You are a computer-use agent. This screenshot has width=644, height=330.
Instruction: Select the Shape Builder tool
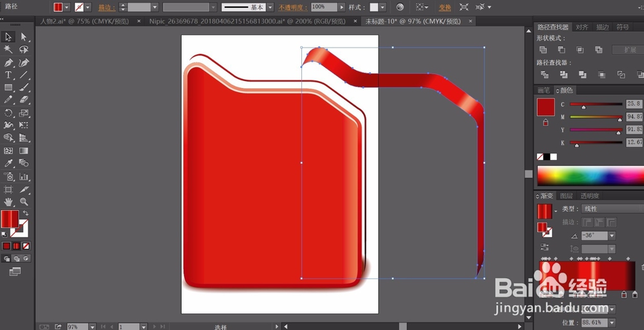click(x=8, y=138)
